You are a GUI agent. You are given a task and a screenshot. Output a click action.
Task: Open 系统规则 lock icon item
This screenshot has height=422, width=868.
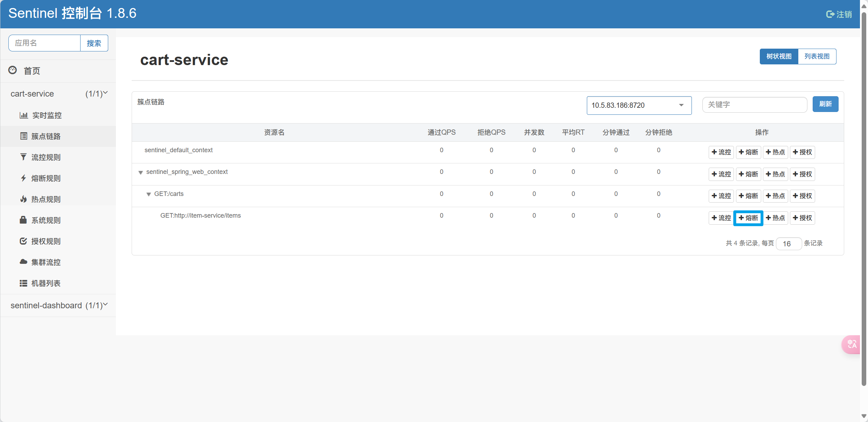(x=23, y=220)
